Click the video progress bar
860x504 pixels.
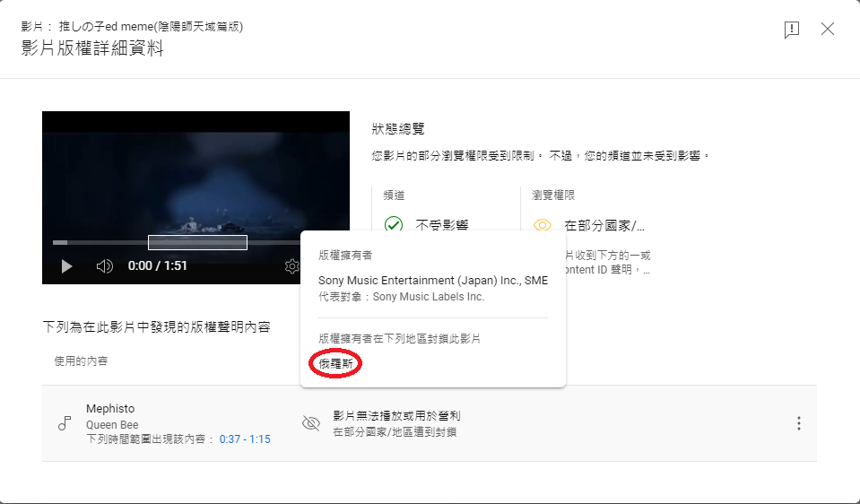click(176, 242)
